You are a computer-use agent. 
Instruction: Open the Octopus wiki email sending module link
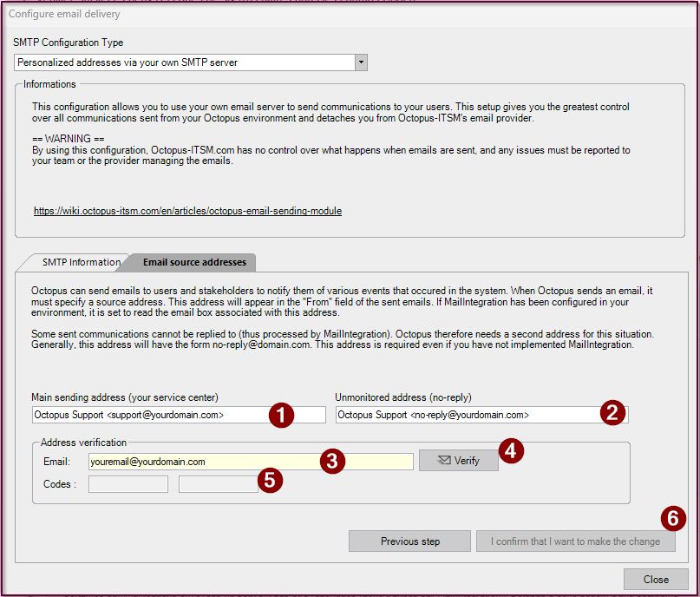(x=187, y=211)
